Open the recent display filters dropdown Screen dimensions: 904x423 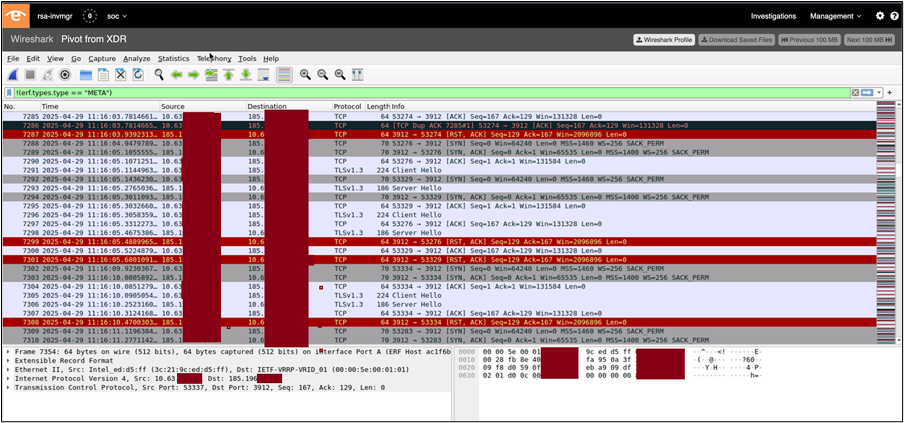coord(879,93)
